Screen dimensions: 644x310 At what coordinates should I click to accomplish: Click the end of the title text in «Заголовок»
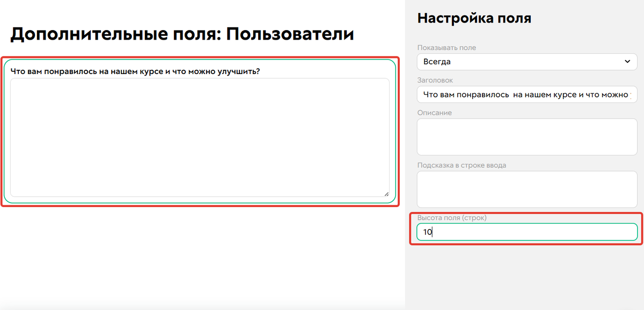(x=631, y=94)
